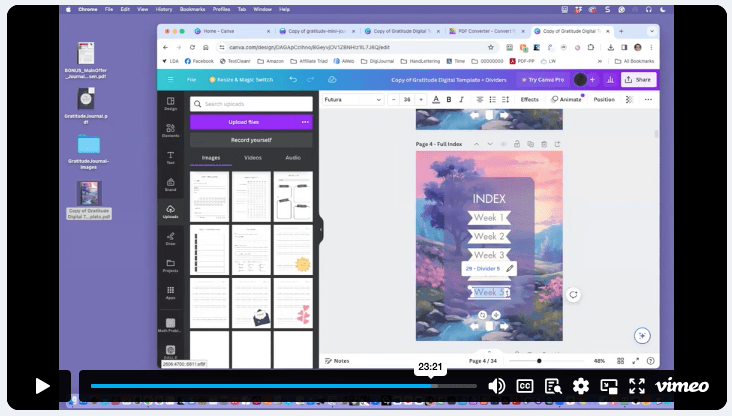Image resolution: width=732 pixels, height=416 pixels.
Task: Open the Elements panel in Canva sidebar
Action: [170, 130]
